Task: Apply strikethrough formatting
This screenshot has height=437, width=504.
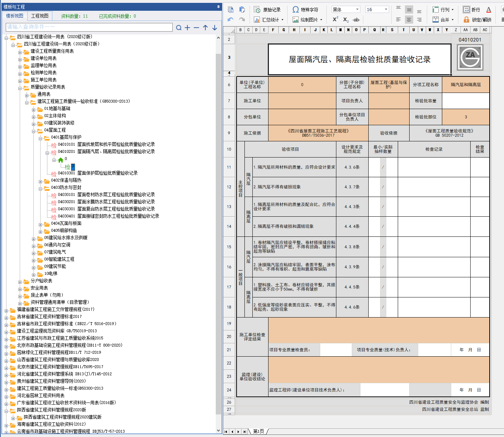Action: (x=356, y=20)
